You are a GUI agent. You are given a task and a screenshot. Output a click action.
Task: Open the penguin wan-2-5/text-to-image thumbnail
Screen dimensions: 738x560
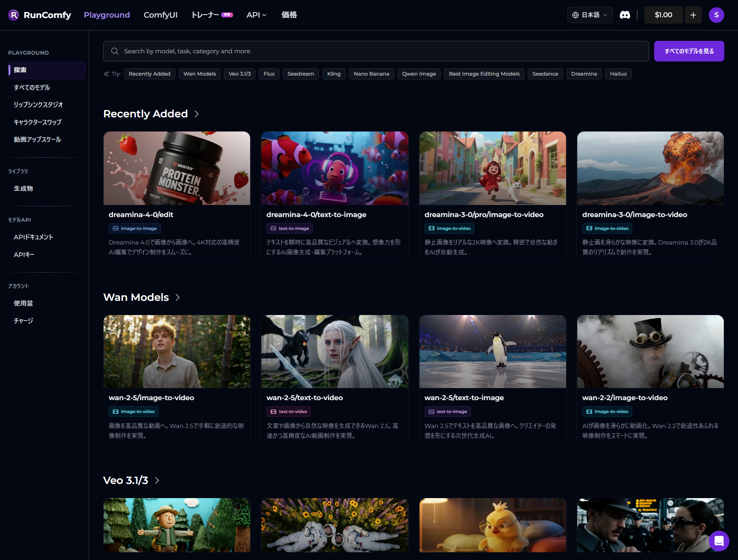point(492,352)
